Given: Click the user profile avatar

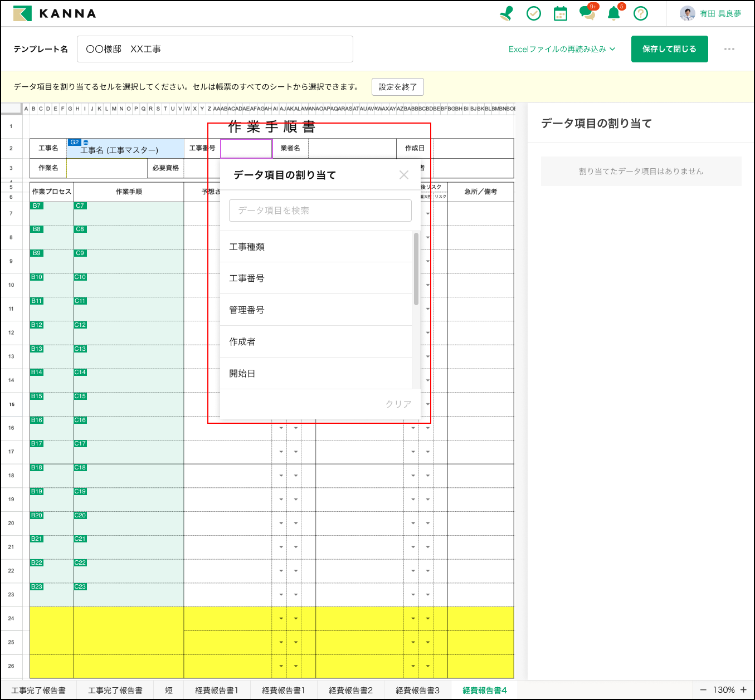Looking at the screenshot, I should pos(687,13).
